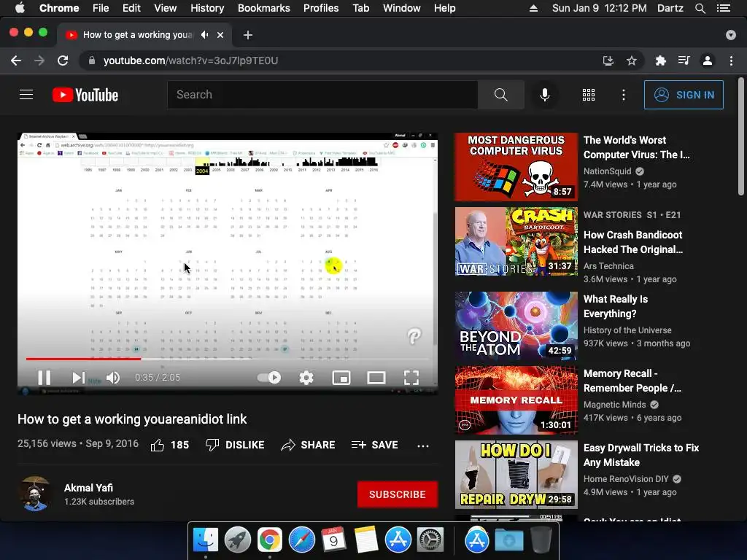
Task: Click the page vertical scrollbar
Action: [741, 136]
